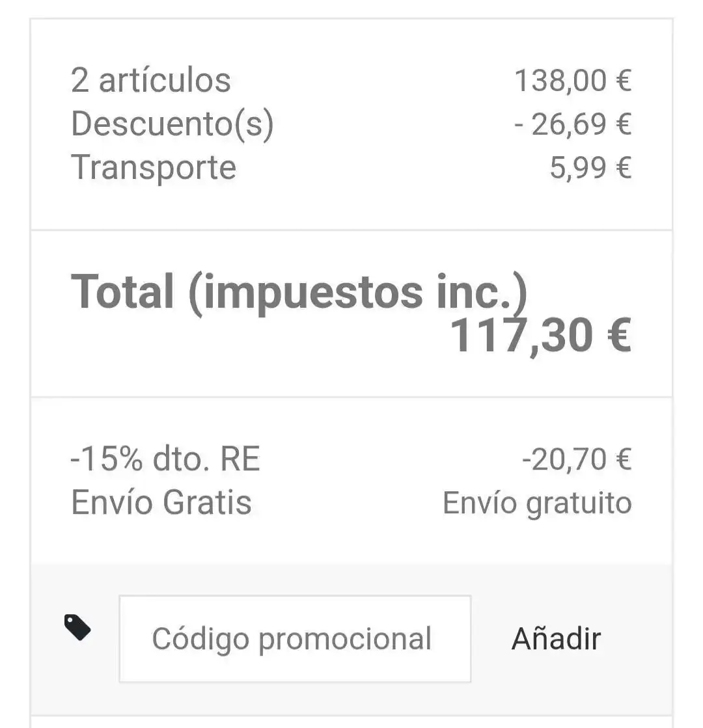This screenshot has height=728, width=703.
Task: Click the partially visible panel at the bottom
Action: point(351,722)
